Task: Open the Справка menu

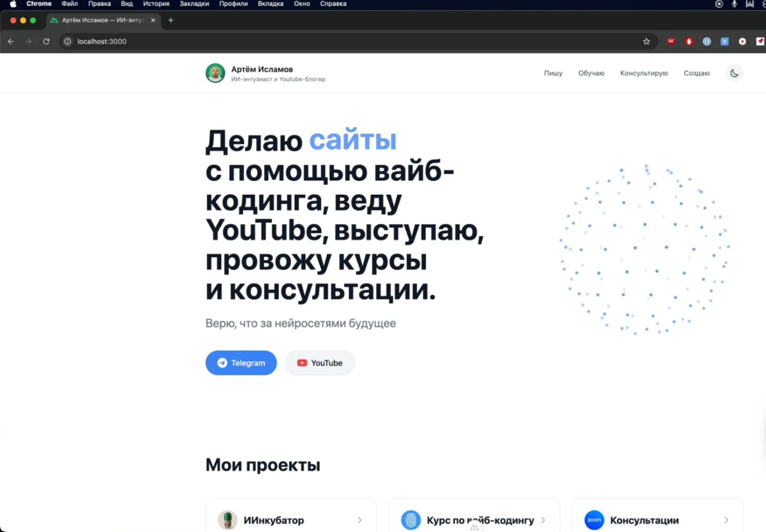Action: [x=333, y=4]
